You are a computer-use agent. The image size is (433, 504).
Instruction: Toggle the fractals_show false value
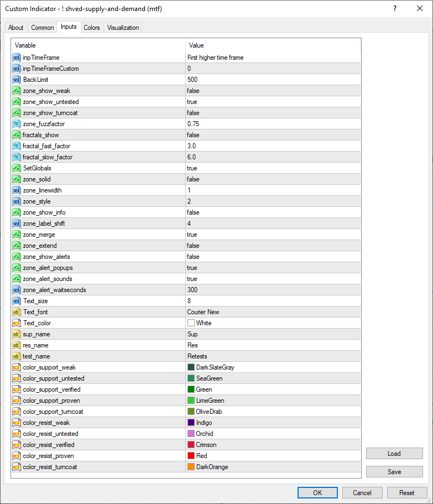[273, 135]
